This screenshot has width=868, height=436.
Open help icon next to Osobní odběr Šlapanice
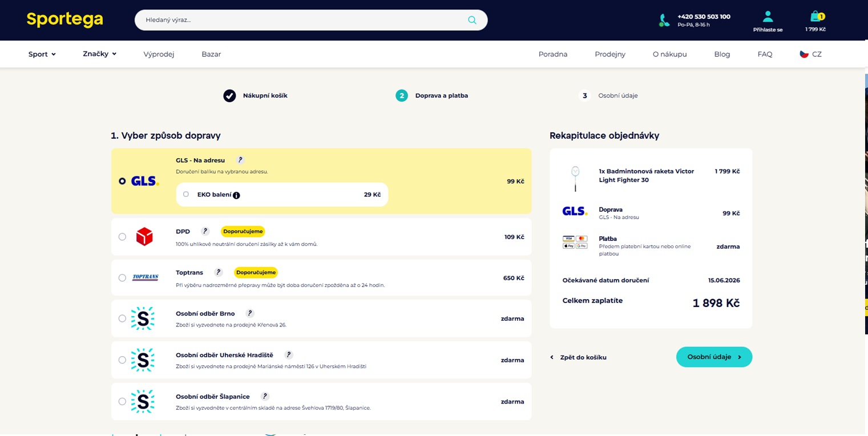tap(265, 396)
